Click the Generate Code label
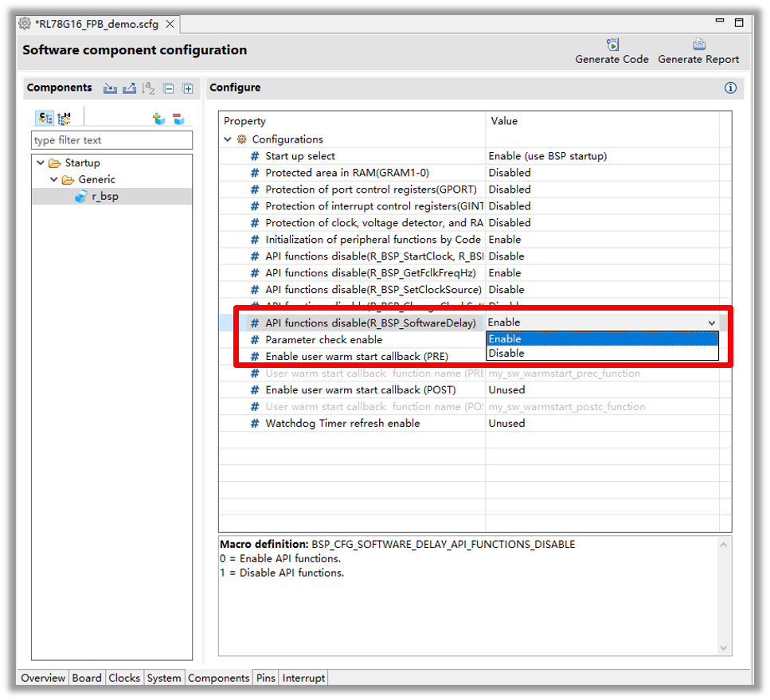This screenshot has height=700, width=770. tap(612, 60)
